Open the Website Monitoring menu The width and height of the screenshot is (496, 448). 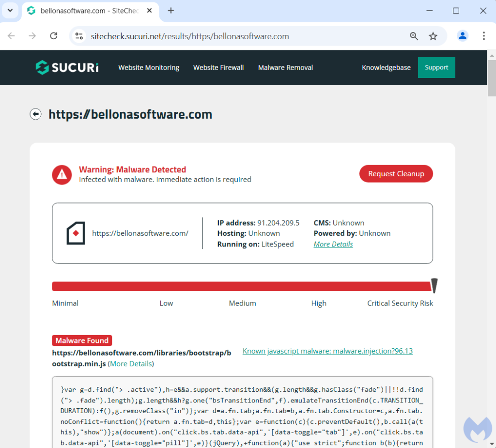[149, 68]
